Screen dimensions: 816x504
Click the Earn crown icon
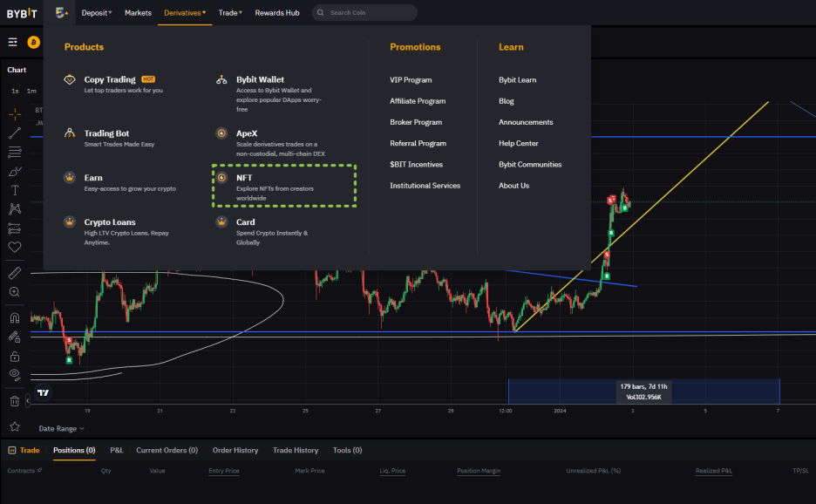(70, 178)
